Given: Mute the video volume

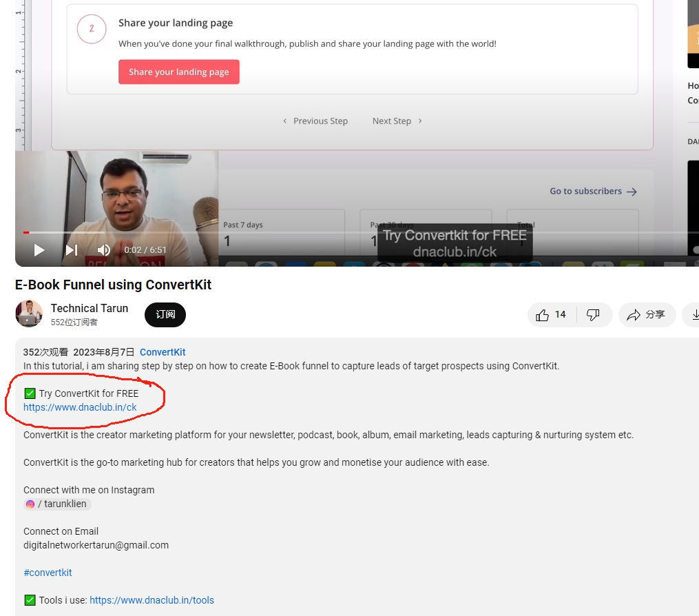Looking at the screenshot, I should pos(103,250).
